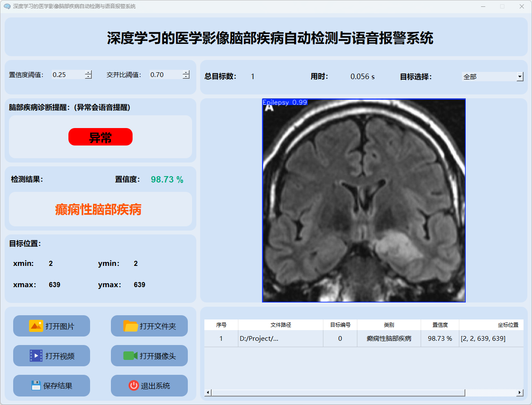Launch camera with 打开摄像头 label
Image resolution: width=532 pixels, height=405 pixels.
point(158,356)
